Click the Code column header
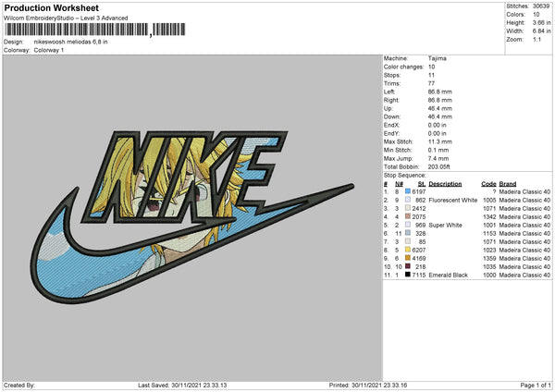 [489, 182]
